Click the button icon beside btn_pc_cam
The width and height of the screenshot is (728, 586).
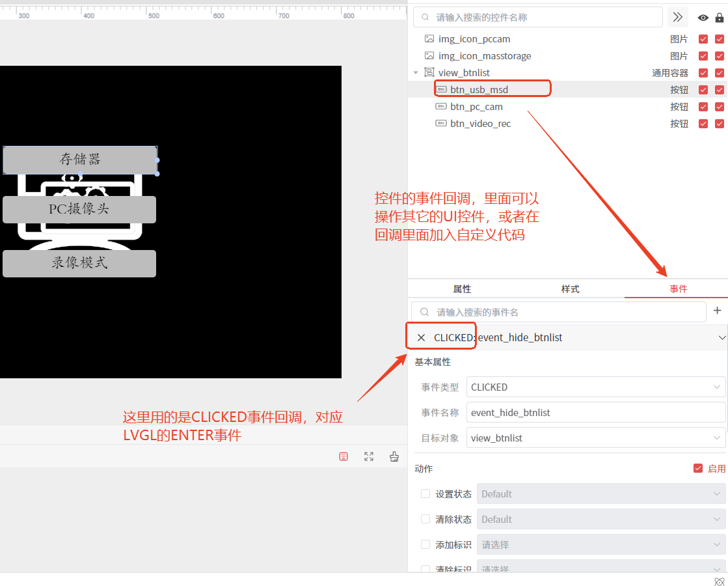click(x=441, y=106)
